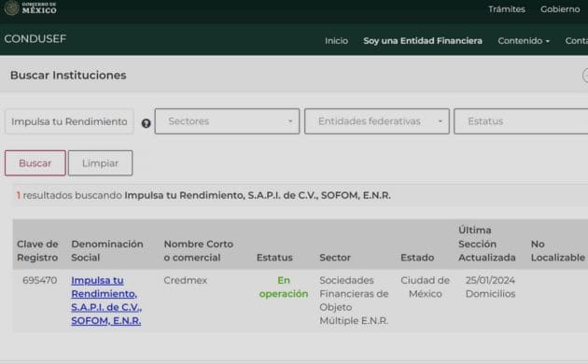This screenshot has width=588, height=364.
Task: Click the Buscar Instituciones heading
Action: 68,76
